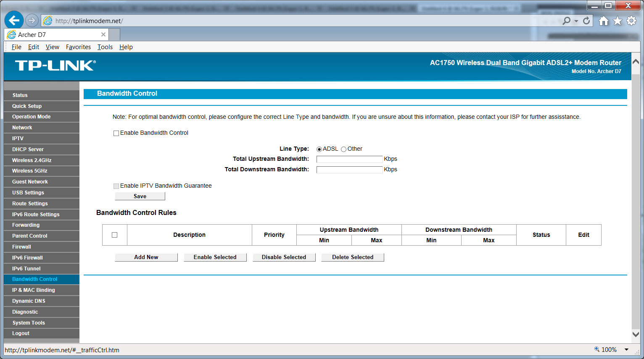
Task: Click the Enable Selected button
Action: (x=215, y=257)
